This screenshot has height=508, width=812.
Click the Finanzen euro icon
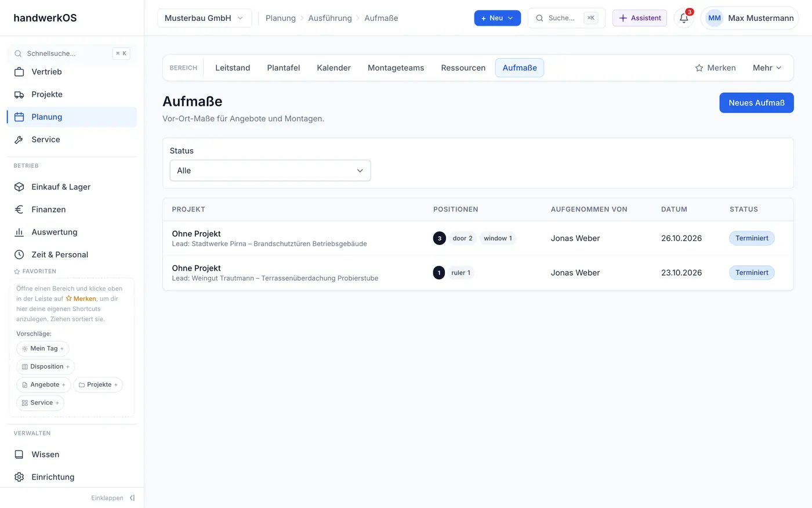point(19,210)
